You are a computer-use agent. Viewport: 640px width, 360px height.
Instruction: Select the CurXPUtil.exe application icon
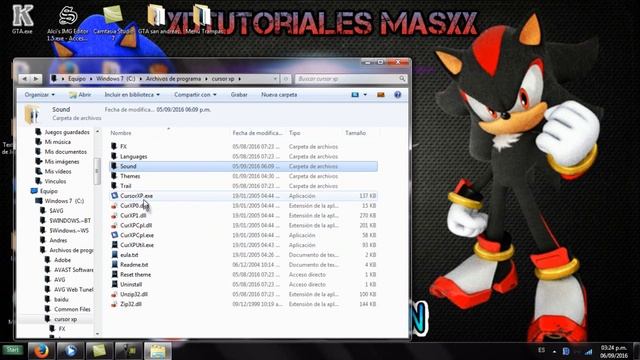115,245
